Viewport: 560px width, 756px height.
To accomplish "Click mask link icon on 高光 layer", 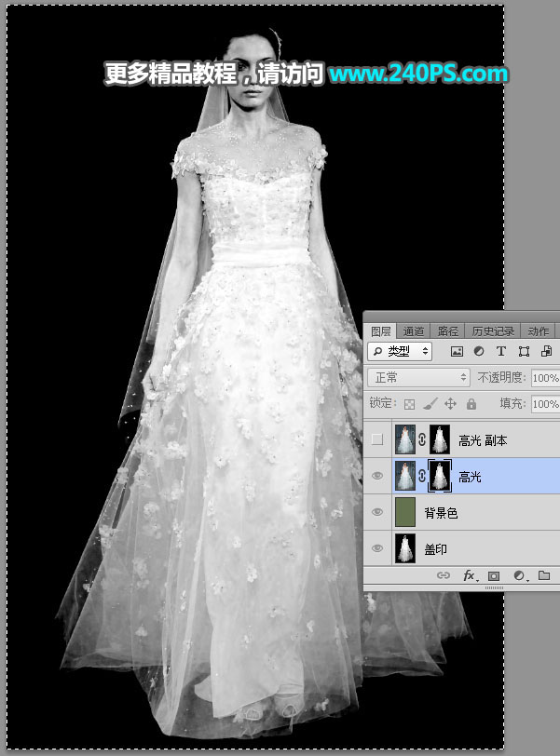I will (x=422, y=476).
